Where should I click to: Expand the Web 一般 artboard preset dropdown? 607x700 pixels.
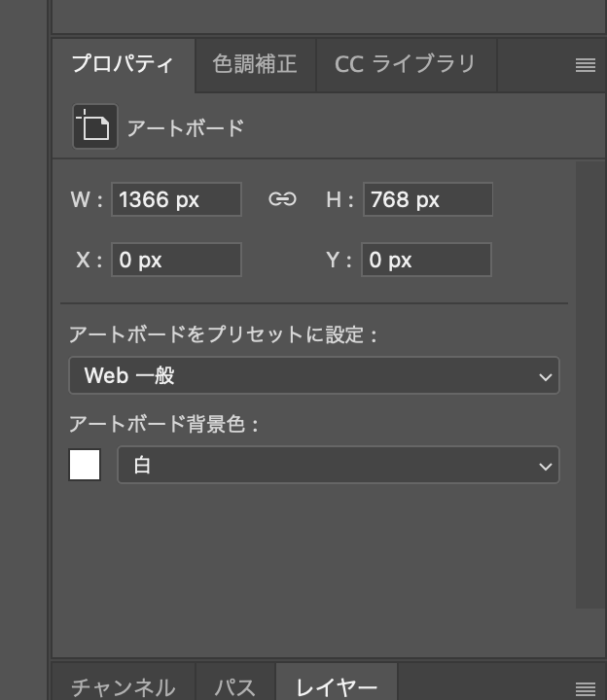pyautogui.click(x=313, y=375)
